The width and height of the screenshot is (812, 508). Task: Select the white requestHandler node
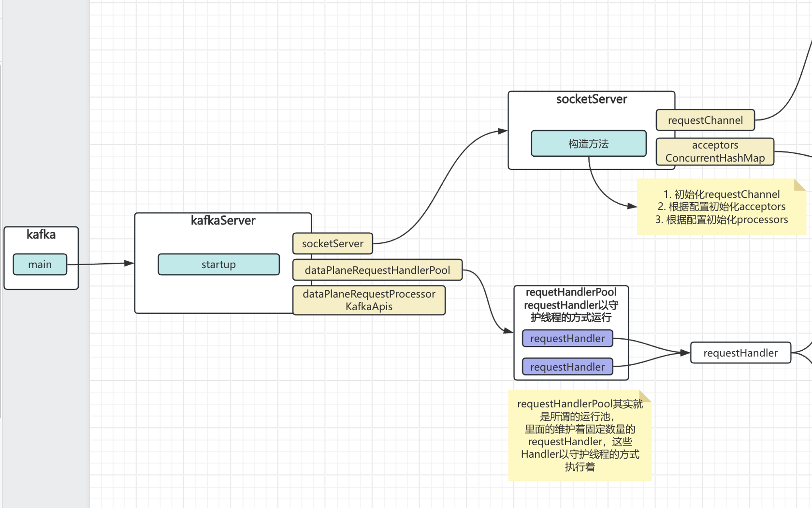tap(740, 353)
